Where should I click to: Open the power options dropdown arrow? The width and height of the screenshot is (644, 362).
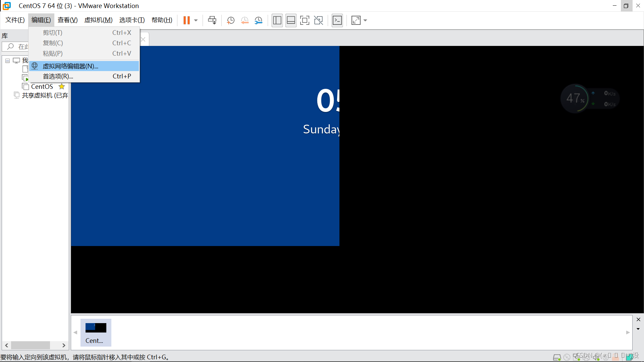(196, 20)
